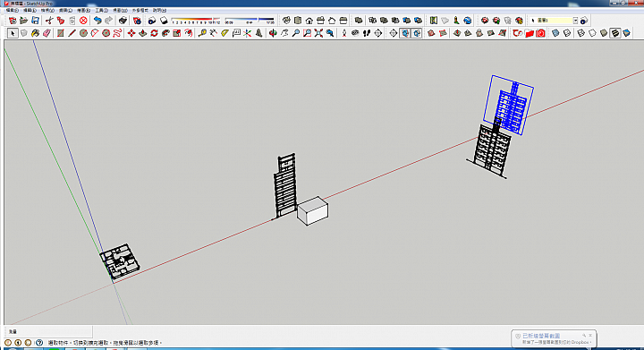
Task: Select the 3D Text tool
Action: coord(258,33)
